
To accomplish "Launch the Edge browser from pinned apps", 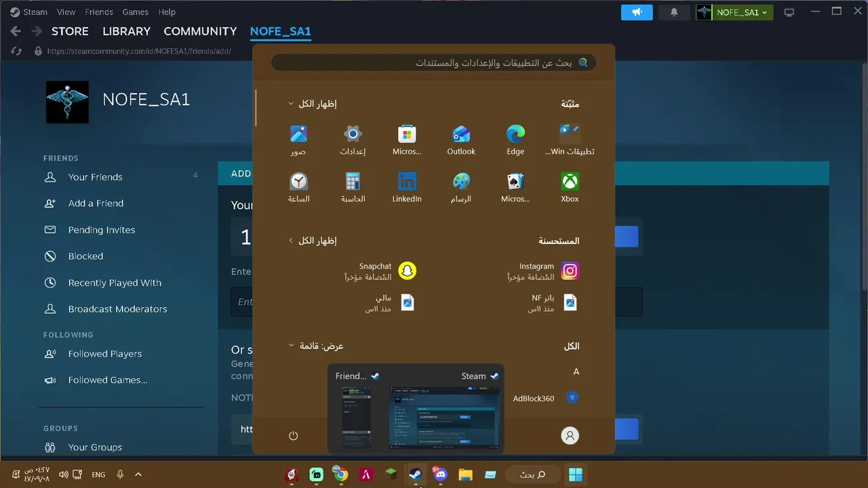I will coord(515,140).
